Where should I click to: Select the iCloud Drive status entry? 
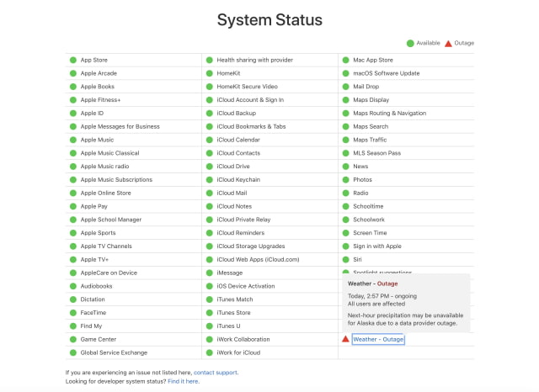(x=232, y=167)
